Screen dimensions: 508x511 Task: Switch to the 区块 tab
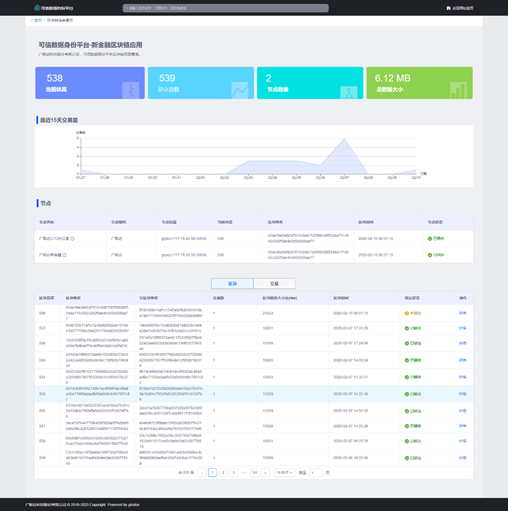232,284
